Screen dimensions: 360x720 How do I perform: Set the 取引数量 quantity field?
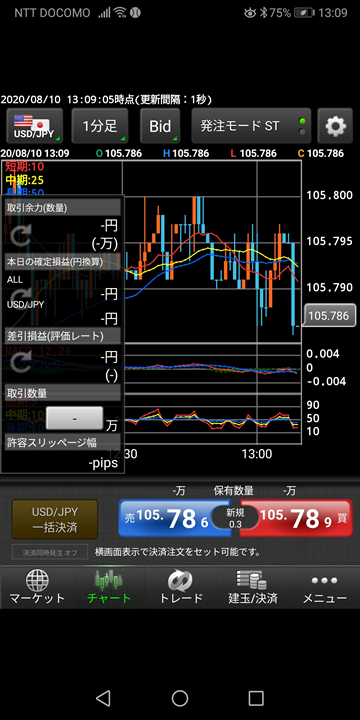(x=75, y=418)
